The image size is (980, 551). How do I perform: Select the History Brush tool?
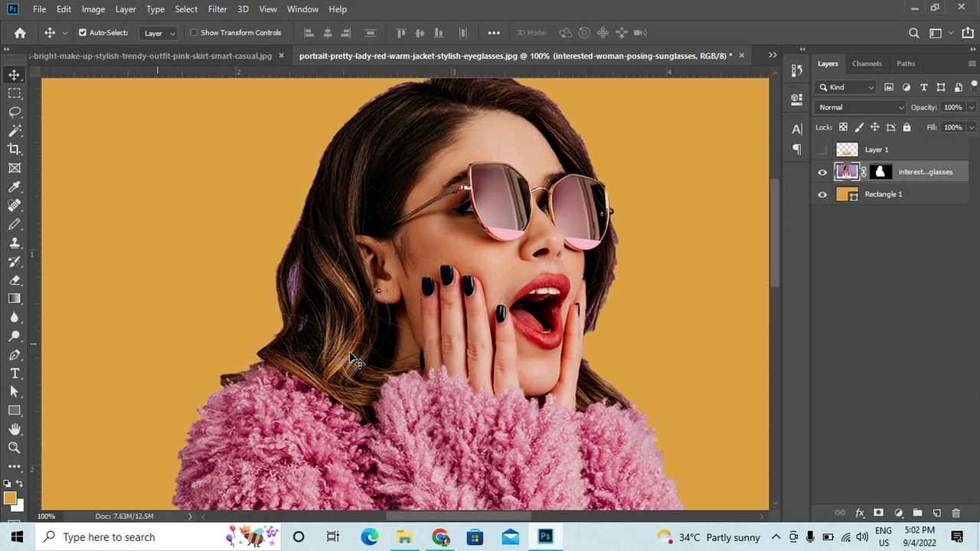click(x=15, y=262)
